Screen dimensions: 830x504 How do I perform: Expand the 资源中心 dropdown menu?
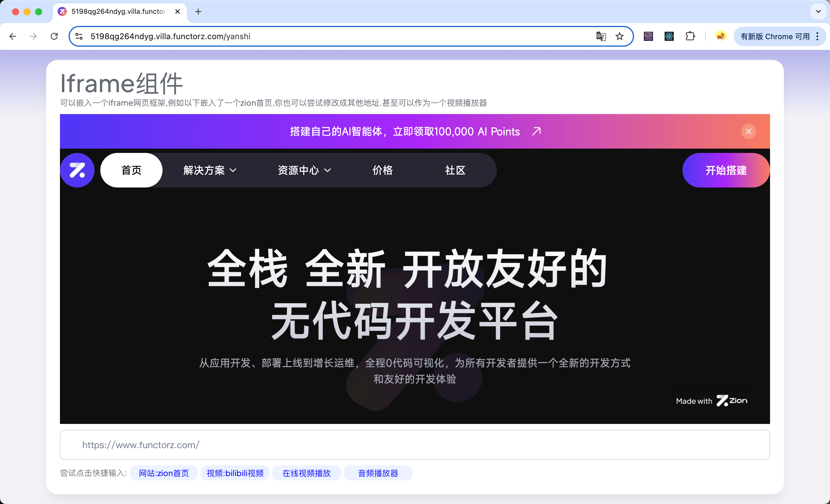(x=304, y=170)
